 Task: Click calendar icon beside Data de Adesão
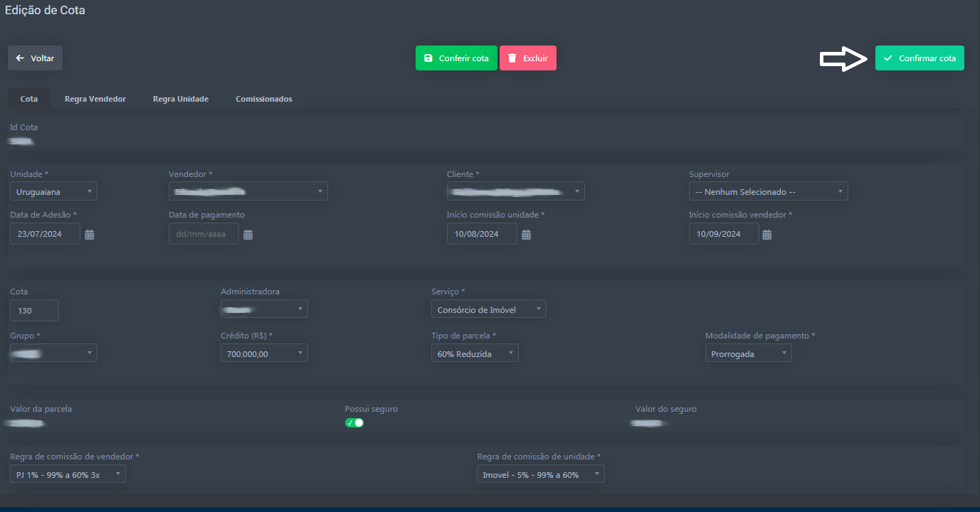(x=90, y=235)
